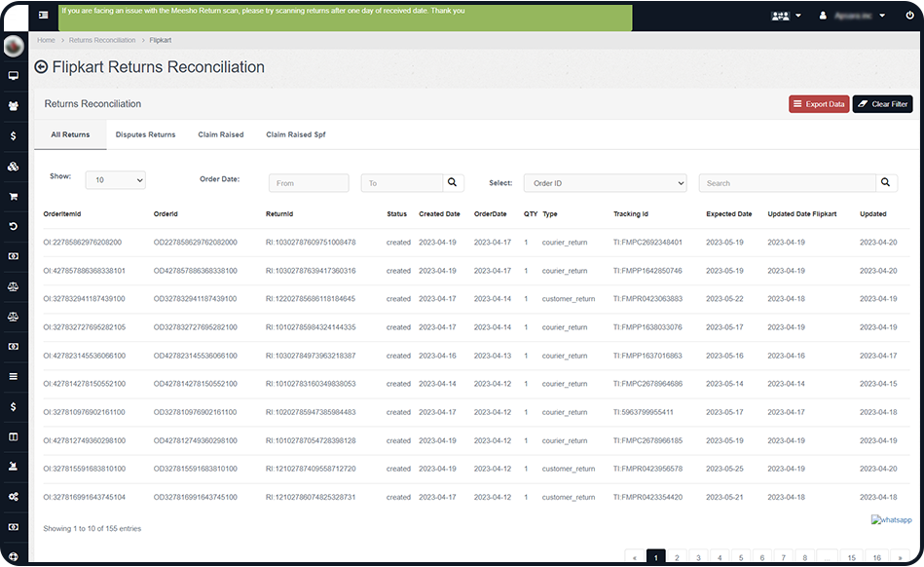Open the Claim Raised tab
Viewport: 924px width, 567px height.
[x=221, y=135]
